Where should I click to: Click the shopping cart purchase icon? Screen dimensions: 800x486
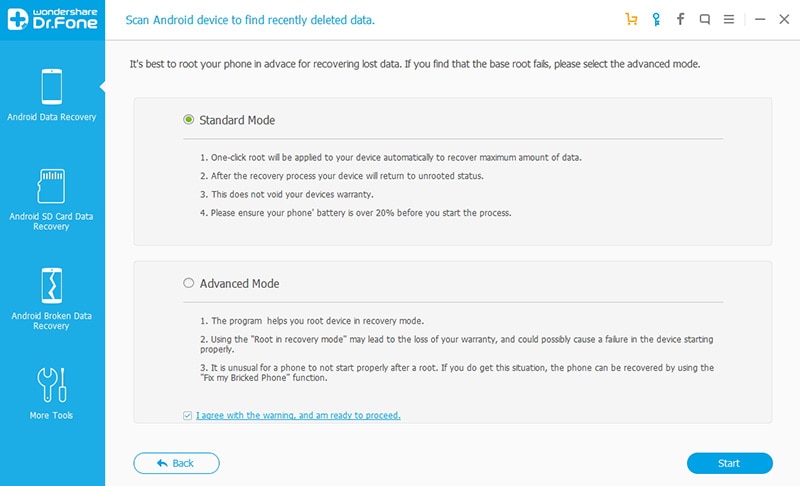pyautogui.click(x=631, y=19)
